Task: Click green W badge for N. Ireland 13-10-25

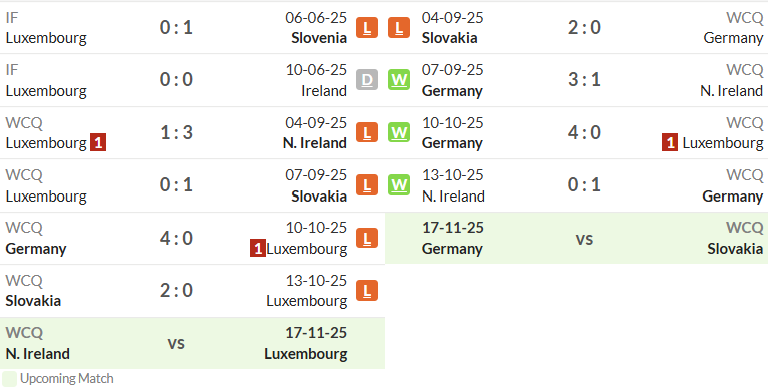Action: pyautogui.click(x=399, y=185)
